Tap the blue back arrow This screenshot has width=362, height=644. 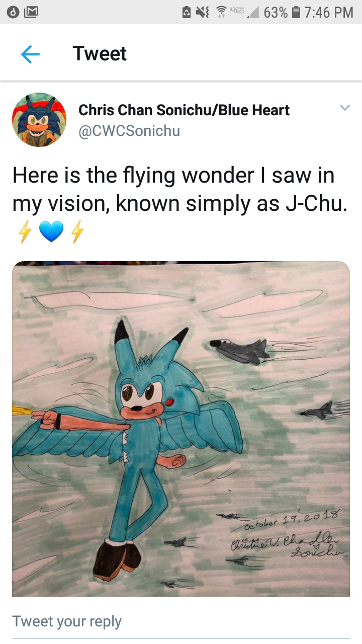(x=30, y=54)
